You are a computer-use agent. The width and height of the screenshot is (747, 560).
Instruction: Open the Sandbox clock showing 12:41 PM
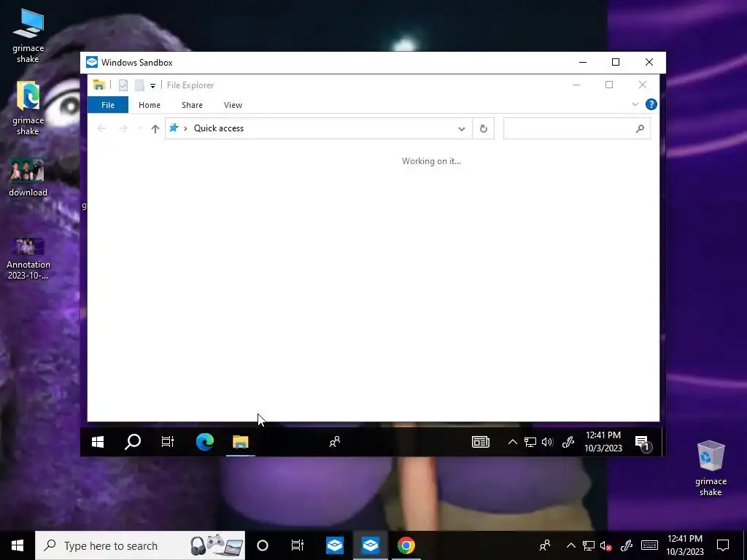603,441
